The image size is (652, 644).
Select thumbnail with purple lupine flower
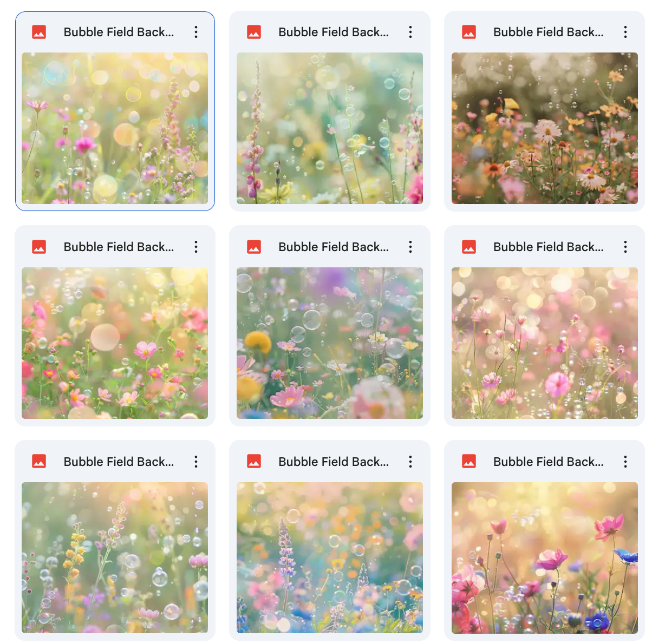(330, 558)
